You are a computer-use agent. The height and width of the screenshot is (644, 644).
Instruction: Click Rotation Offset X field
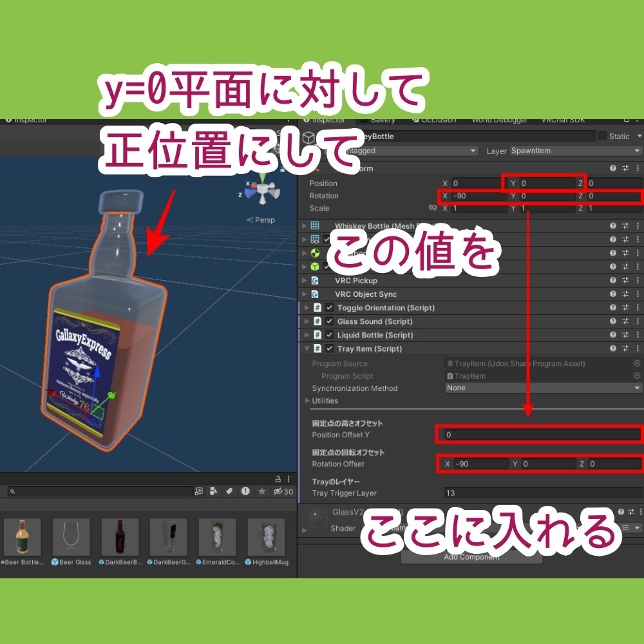click(x=480, y=464)
